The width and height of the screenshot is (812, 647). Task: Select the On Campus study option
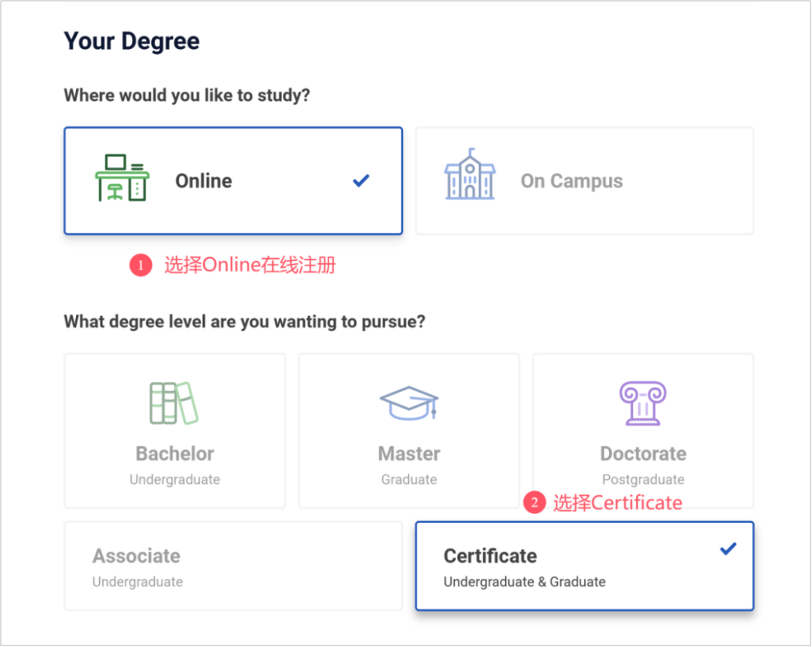pos(584,181)
